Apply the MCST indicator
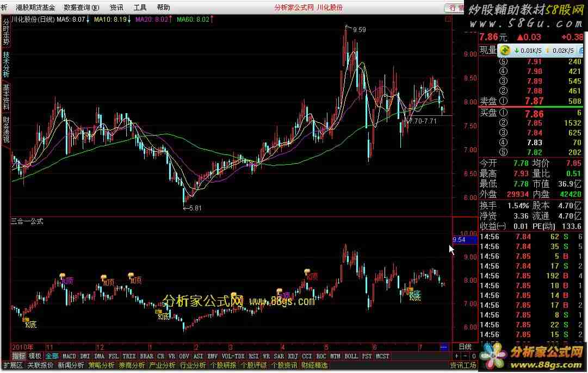This screenshot has width=588, height=373. tap(382, 356)
